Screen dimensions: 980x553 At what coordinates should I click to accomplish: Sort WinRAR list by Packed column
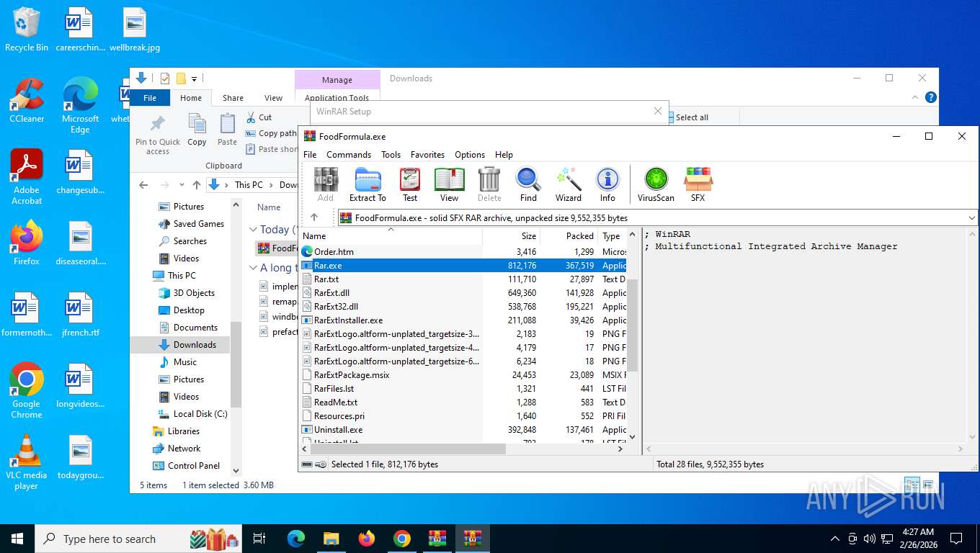569,236
